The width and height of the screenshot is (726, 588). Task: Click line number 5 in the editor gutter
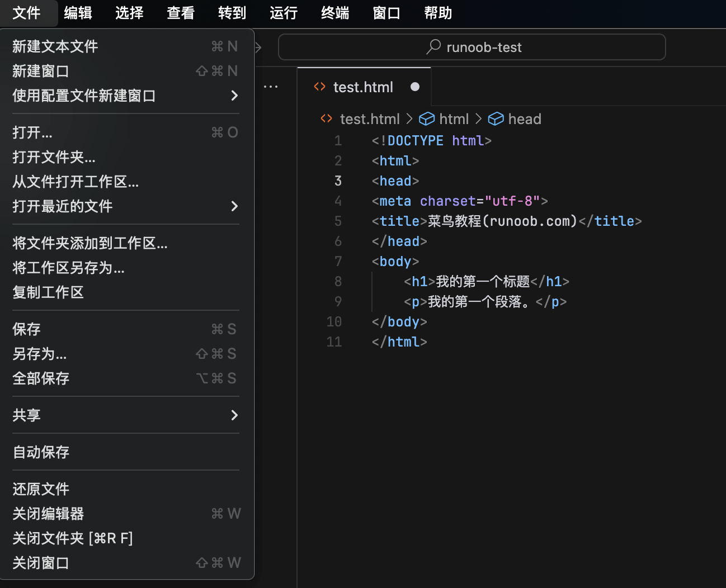point(338,221)
